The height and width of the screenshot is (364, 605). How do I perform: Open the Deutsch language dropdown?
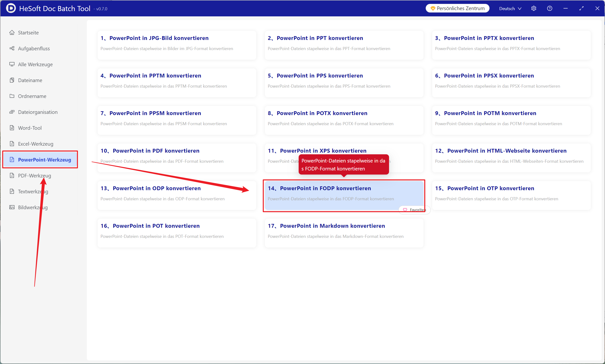tap(510, 8)
